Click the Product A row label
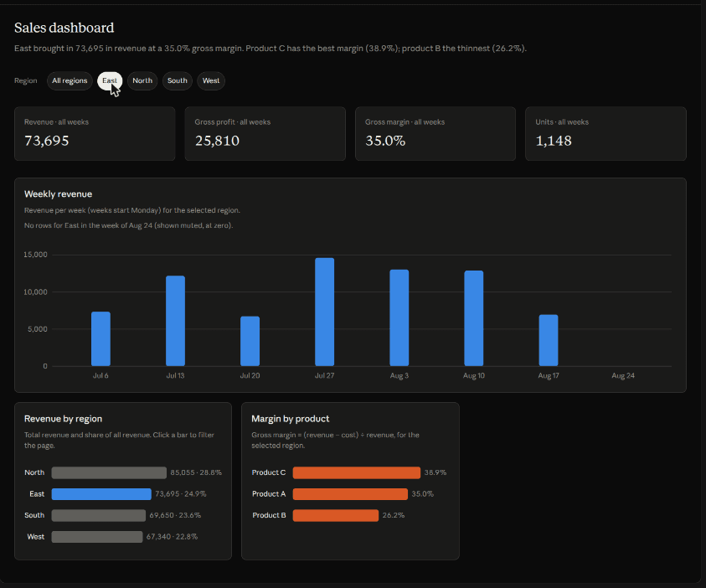 pos(269,494)
